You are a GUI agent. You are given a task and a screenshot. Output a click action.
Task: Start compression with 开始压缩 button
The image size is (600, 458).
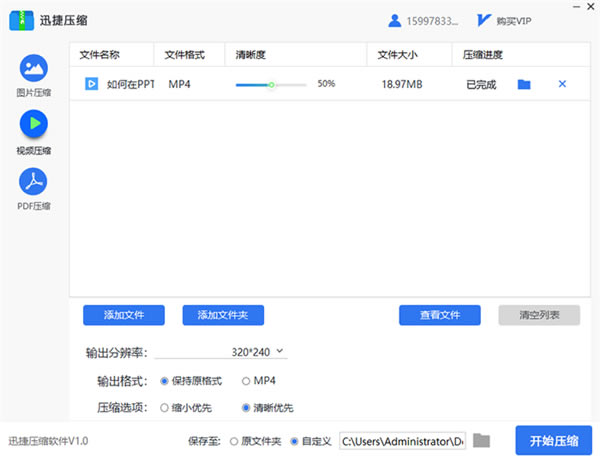553,440
